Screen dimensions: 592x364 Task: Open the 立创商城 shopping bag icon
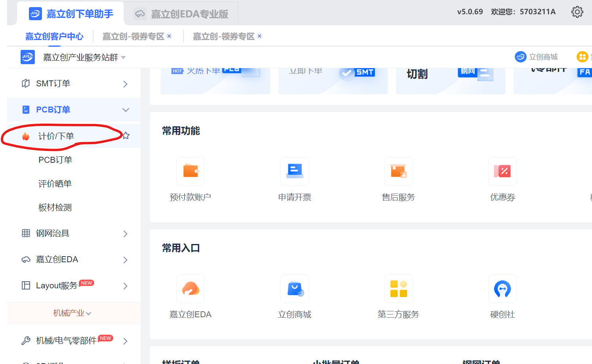point(295,289)
